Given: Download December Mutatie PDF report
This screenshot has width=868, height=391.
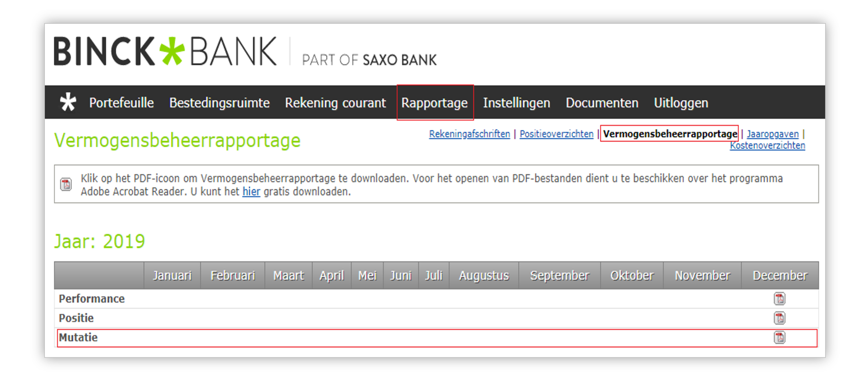Looking at the screenshot, I should pyautogui.click(x=779, y=337).
